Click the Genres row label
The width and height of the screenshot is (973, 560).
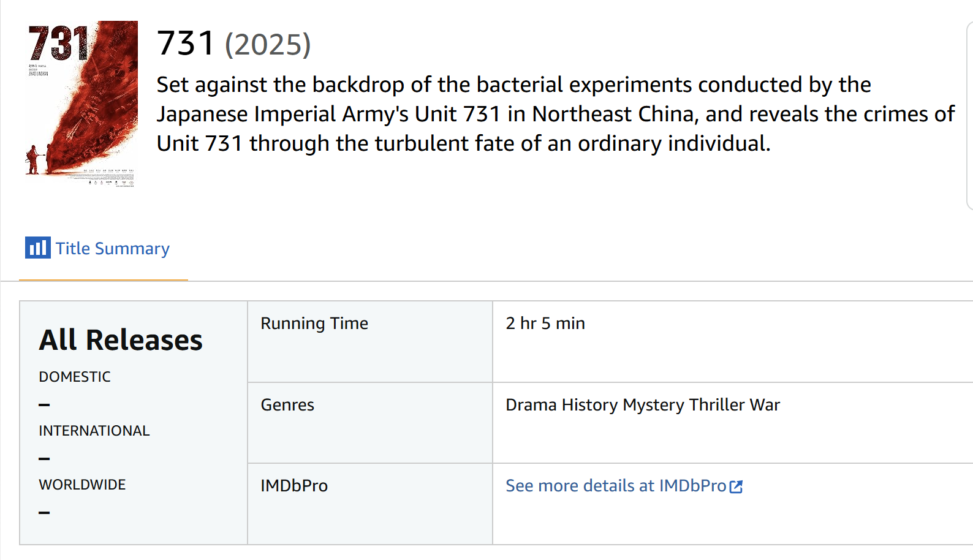pyautogui.click(x=287, y=405)
